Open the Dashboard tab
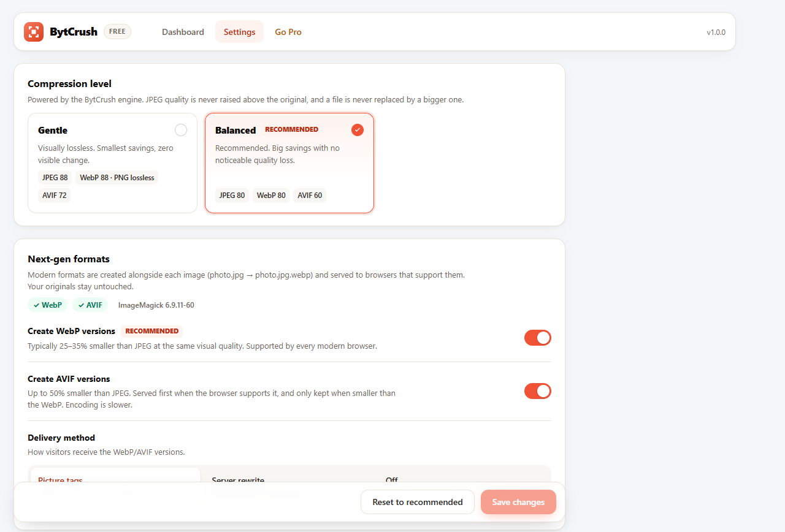785x532 pixels. [183, 32]
